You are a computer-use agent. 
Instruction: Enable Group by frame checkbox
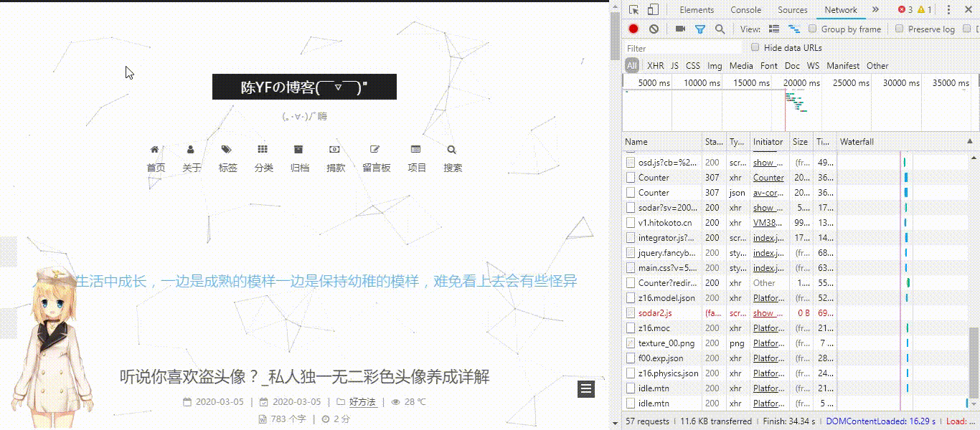coord(813,29)
